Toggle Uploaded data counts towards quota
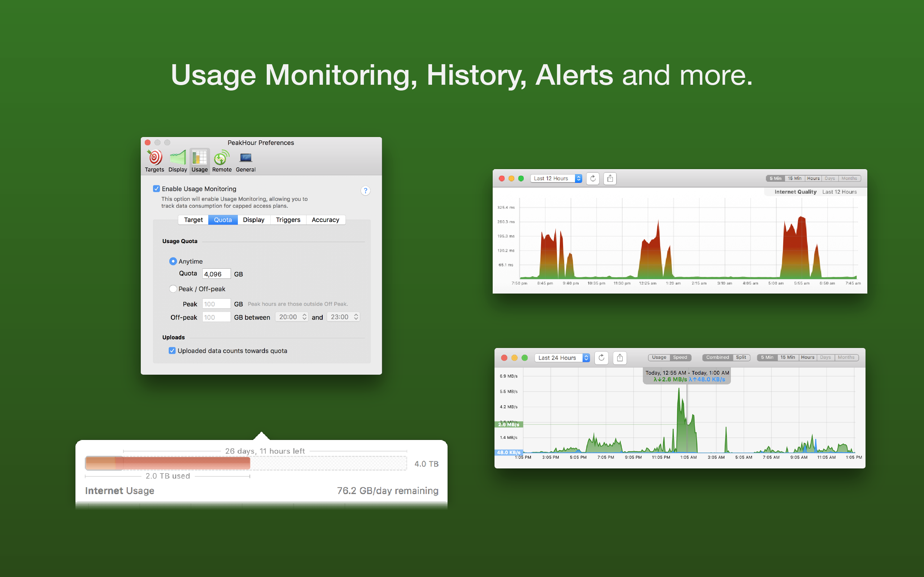 tap(172, 351)
